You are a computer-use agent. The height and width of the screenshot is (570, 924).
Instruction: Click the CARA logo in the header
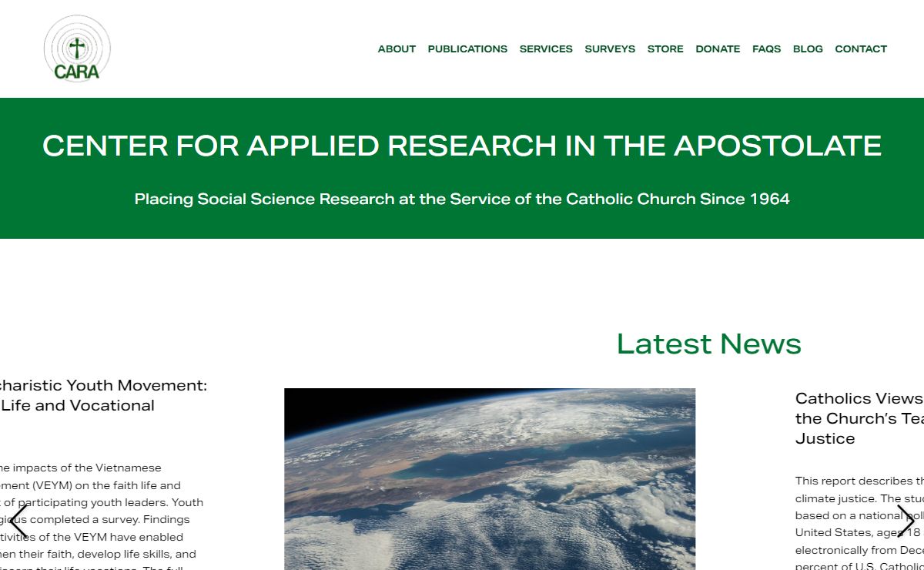(x=77, y=49)
